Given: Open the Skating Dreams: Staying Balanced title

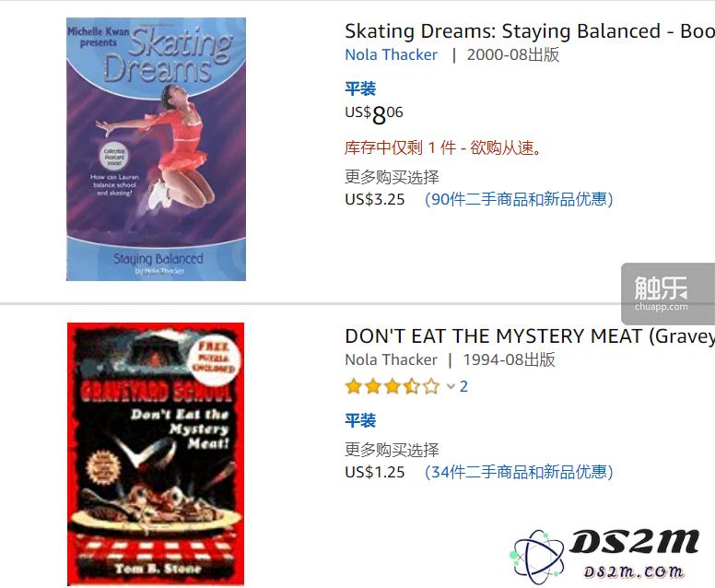Looking at the screenshot, I should click(x=530, y=31).
